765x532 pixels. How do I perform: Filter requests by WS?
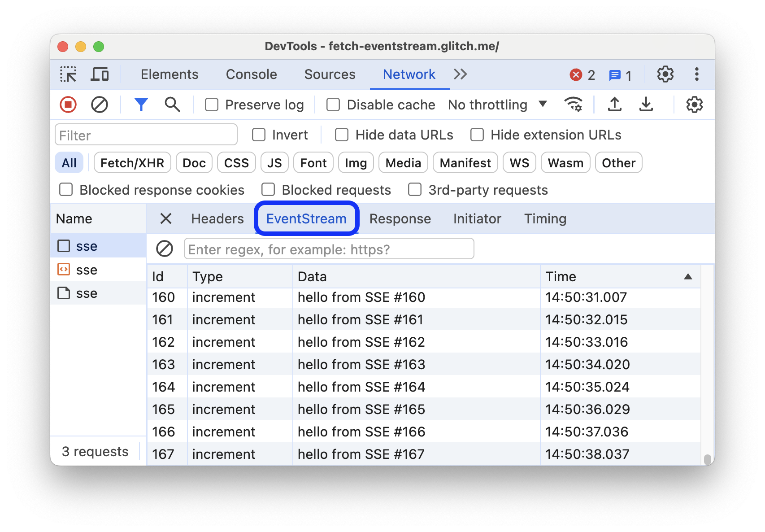(x=519, y=162)
